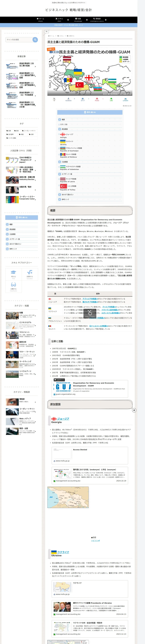This screenshot has width=145, height=644.
Task: Open ホーム Home in top navigation
Action: pyautogui.click(x=40, y=20)
